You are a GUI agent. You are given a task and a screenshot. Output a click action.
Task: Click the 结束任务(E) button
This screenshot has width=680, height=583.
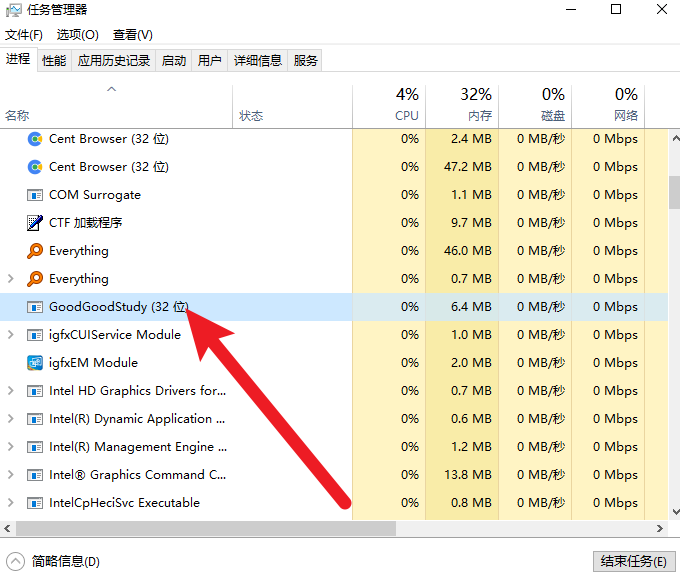[x=634, y=562]
